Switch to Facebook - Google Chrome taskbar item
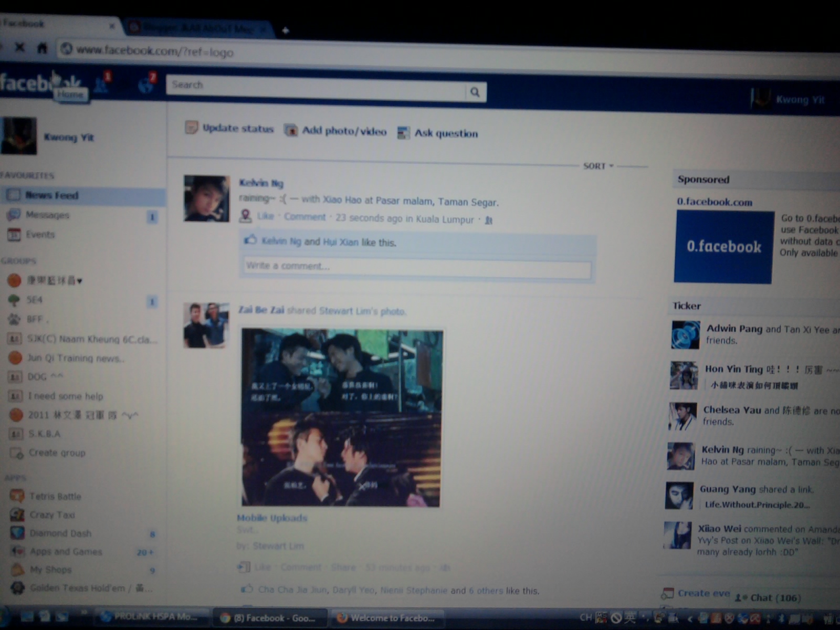Image resolution: width=840 pixels, height=630 pixels. [269, 618]
